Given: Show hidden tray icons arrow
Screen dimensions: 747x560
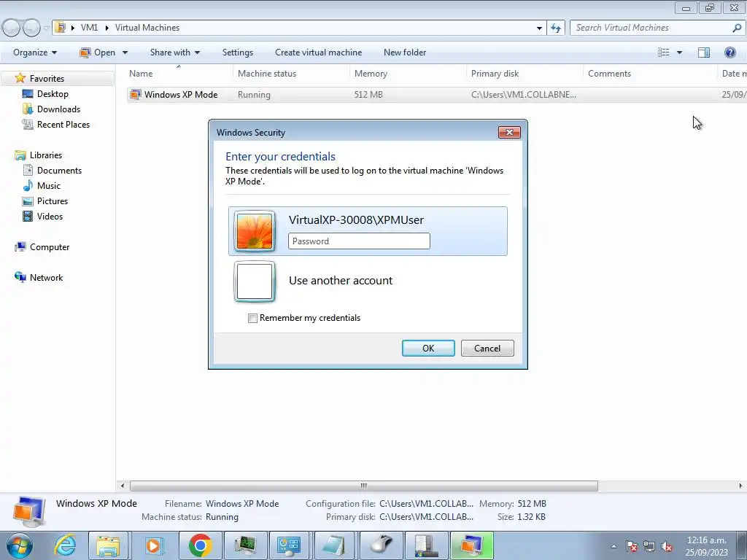Looking at the screenshot, I should (614, 546).
